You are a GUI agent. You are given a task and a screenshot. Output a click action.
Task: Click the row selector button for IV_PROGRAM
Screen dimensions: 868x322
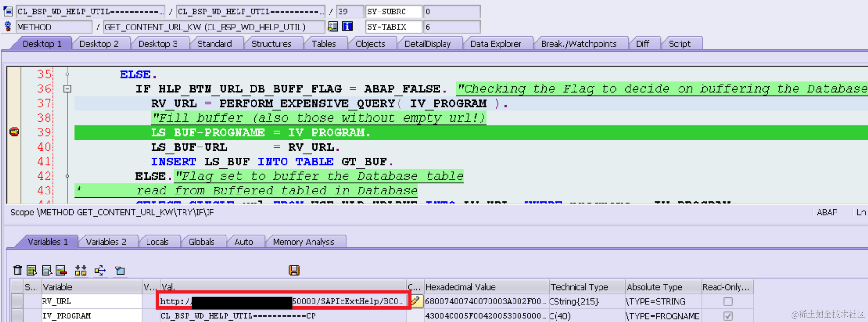(x=17, y=316)
